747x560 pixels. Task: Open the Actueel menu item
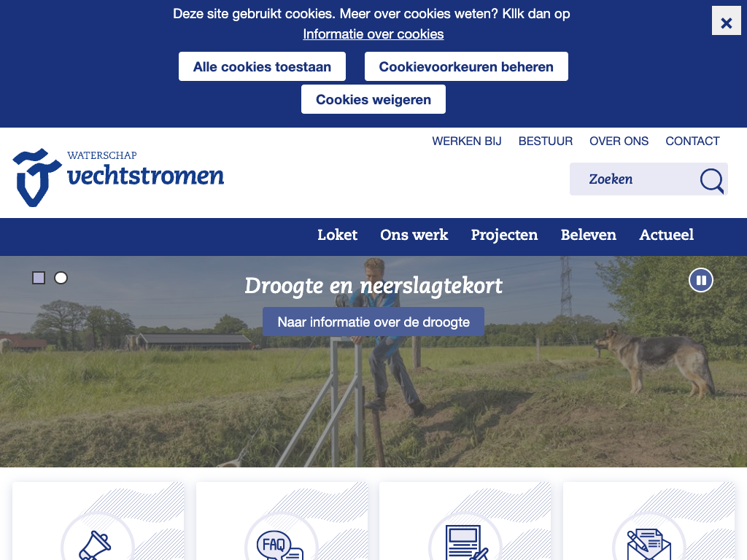[x=667, y=235]
